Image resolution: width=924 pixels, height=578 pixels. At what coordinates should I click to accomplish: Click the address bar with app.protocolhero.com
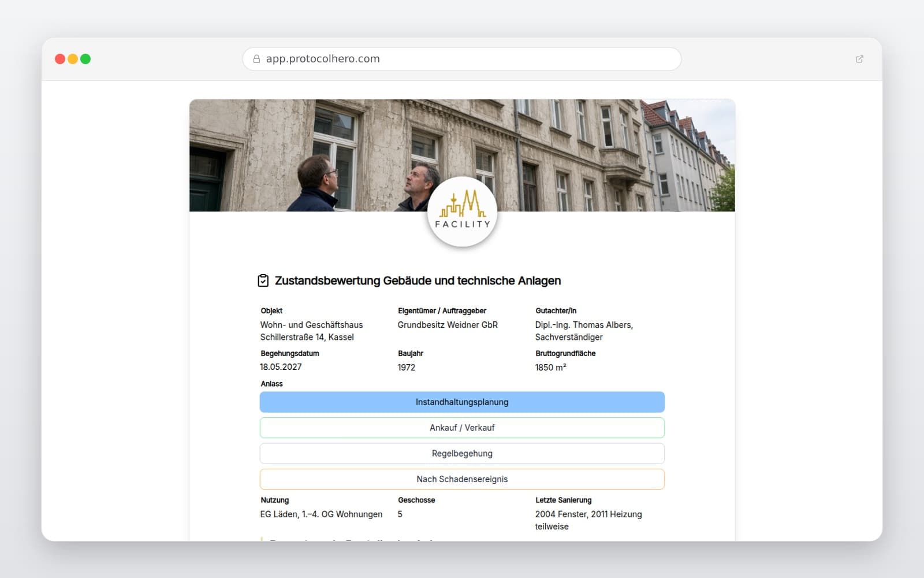[462, 59]
